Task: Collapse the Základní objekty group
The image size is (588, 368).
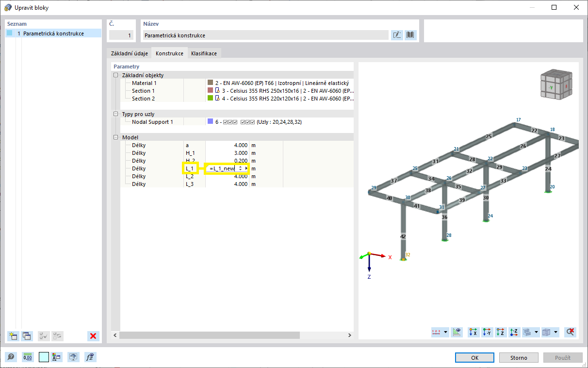Action: tap(115, 75)
